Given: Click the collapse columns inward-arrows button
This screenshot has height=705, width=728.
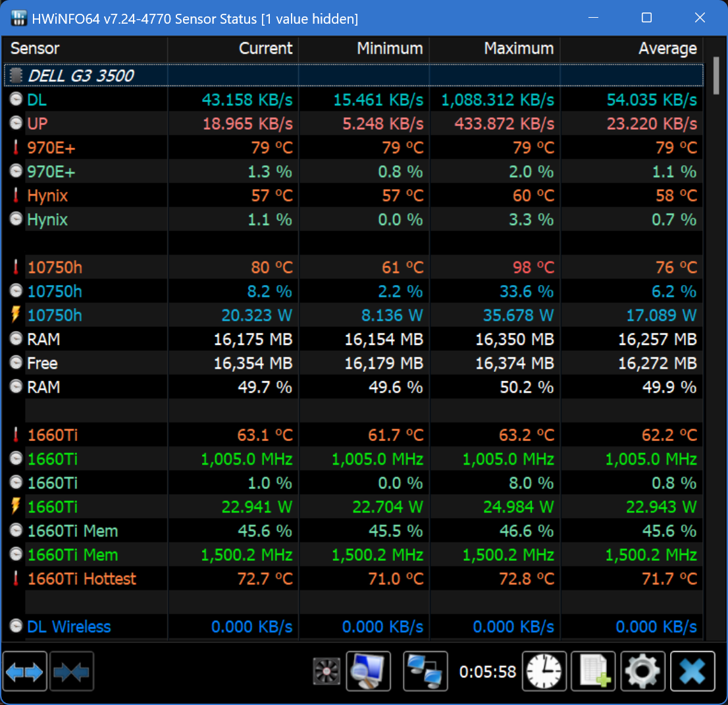Looking at the screenshot, I should [x=72, y=671].
